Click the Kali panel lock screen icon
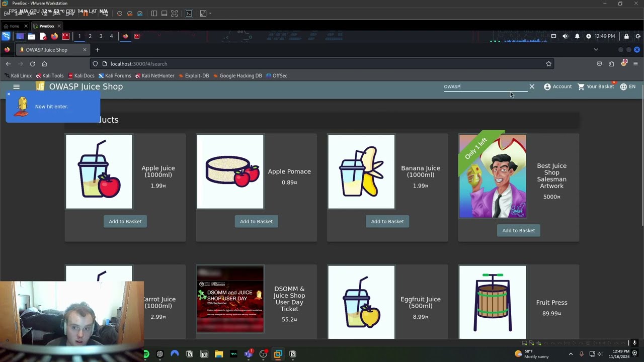Screen dimensions: 644x362 tap(626, 36)
